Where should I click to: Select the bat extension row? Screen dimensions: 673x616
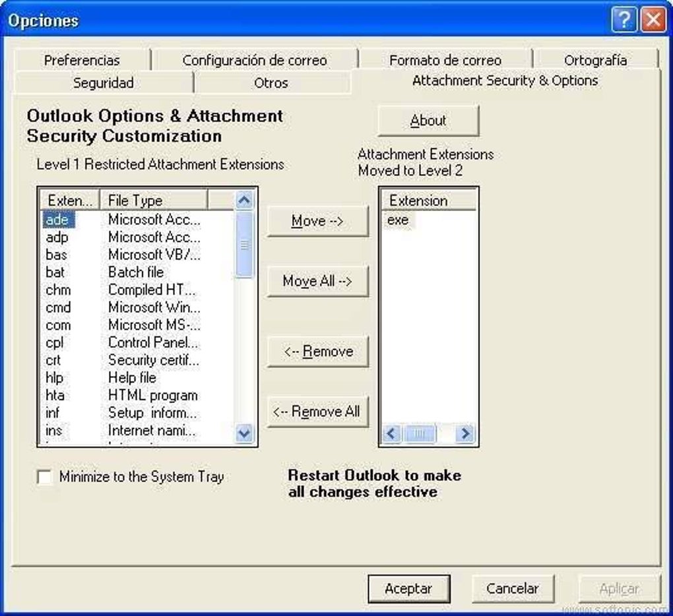137,272
